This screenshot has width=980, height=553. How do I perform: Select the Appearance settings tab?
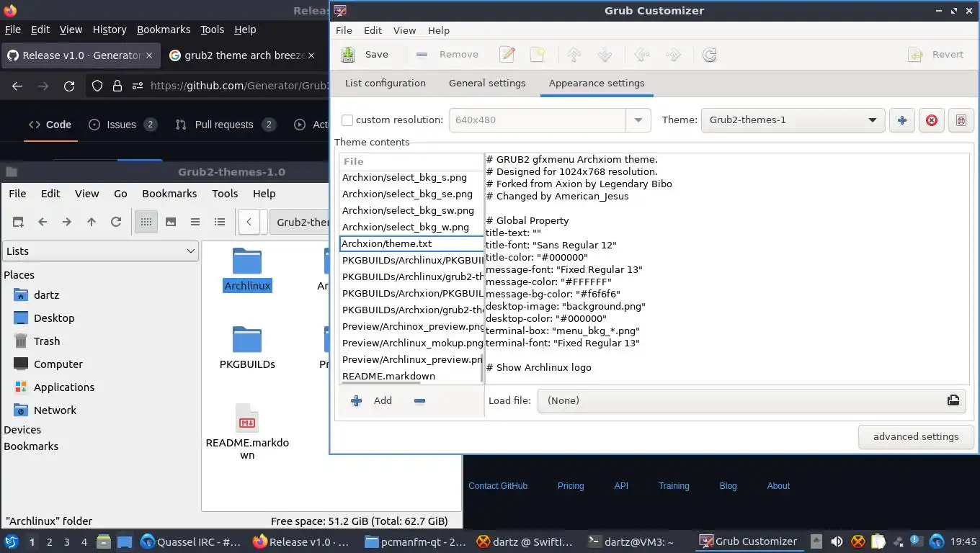click(597, 83)
